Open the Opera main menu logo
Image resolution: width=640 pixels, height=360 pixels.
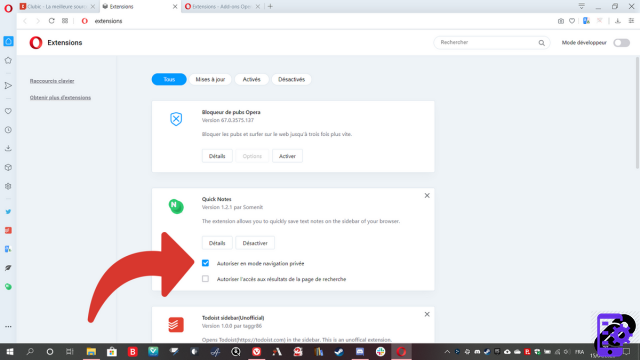click(x=8, y=8)
